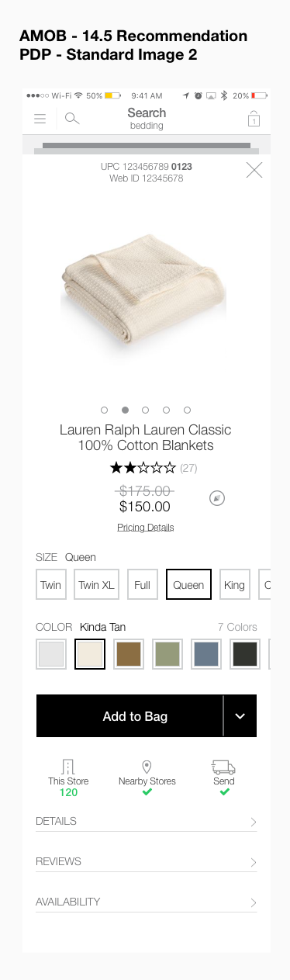The height and width of the screenshot is (980, 290).
Task: Close the product panel with X
Action: tap(254, 170)
